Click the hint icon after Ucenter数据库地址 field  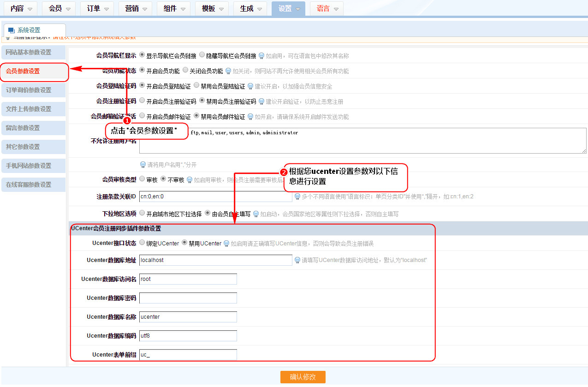click(x=297, y=261)
